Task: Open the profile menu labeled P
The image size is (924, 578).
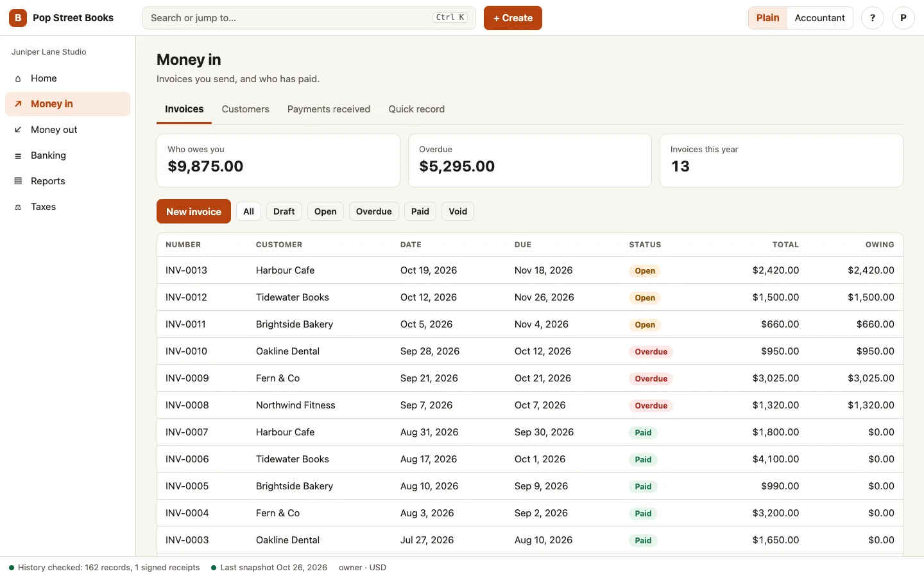Action: click(903, 18)
